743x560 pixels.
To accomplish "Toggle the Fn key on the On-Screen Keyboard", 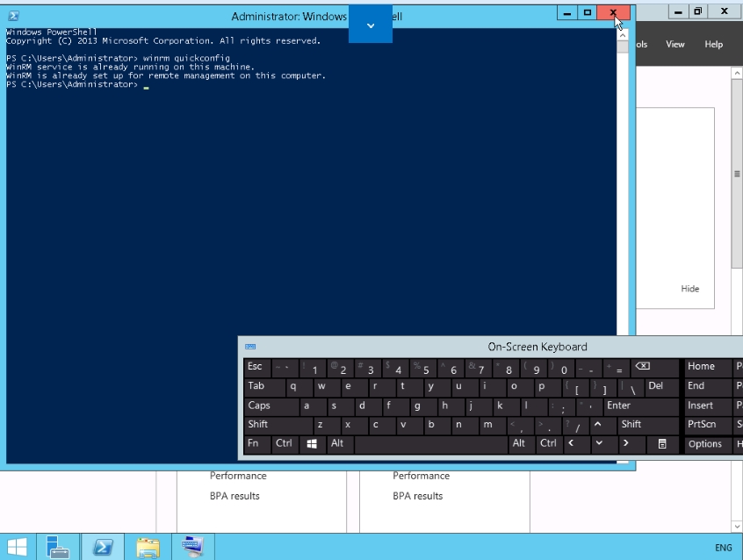I will click(x=254, y=443).
